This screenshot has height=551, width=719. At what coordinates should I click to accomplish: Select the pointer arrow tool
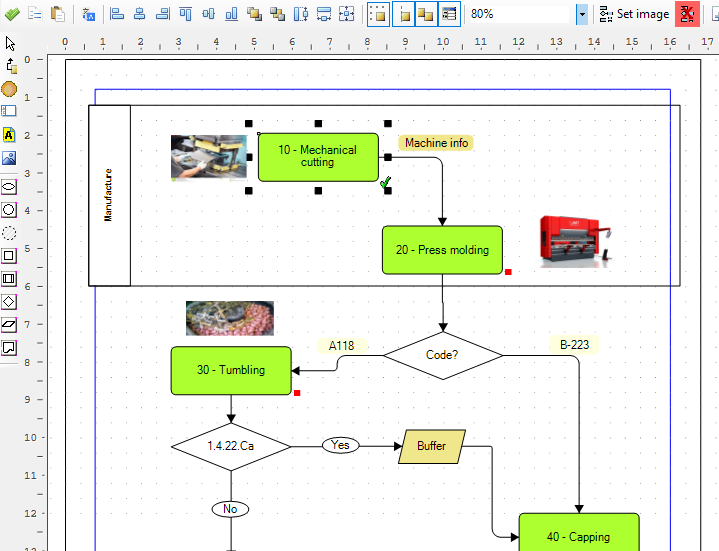coord(10,44)
